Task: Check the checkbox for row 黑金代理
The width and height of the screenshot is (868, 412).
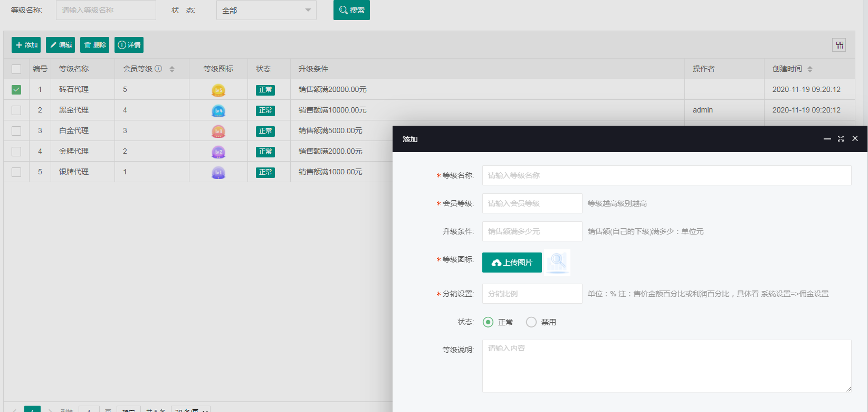Action: click(16, 110)
